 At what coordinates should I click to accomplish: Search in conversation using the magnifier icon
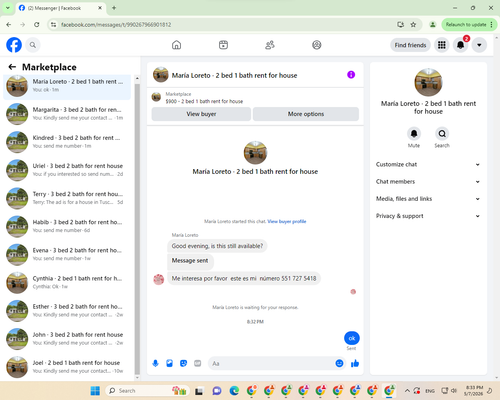(x=442, y=134)
